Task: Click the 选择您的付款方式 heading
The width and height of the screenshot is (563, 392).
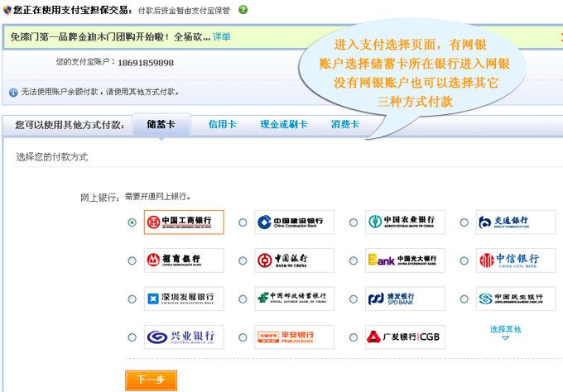Action: pyautogui.click(x=52, y=157)
